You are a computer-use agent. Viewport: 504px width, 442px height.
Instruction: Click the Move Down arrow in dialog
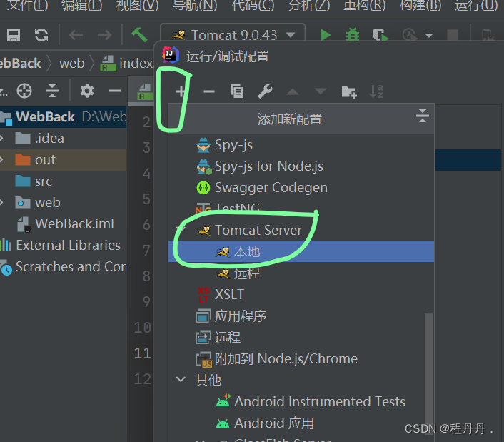(320, 91)
